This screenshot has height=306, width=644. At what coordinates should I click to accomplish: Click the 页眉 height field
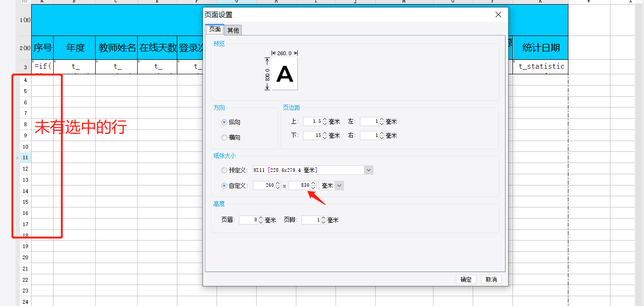coord(248,220)
